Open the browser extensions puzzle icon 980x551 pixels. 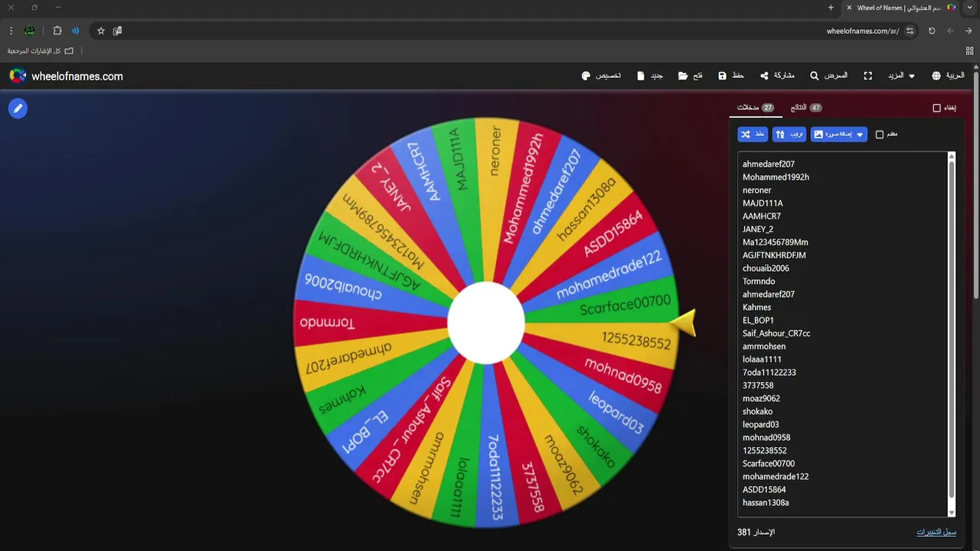tap(57, 31)
